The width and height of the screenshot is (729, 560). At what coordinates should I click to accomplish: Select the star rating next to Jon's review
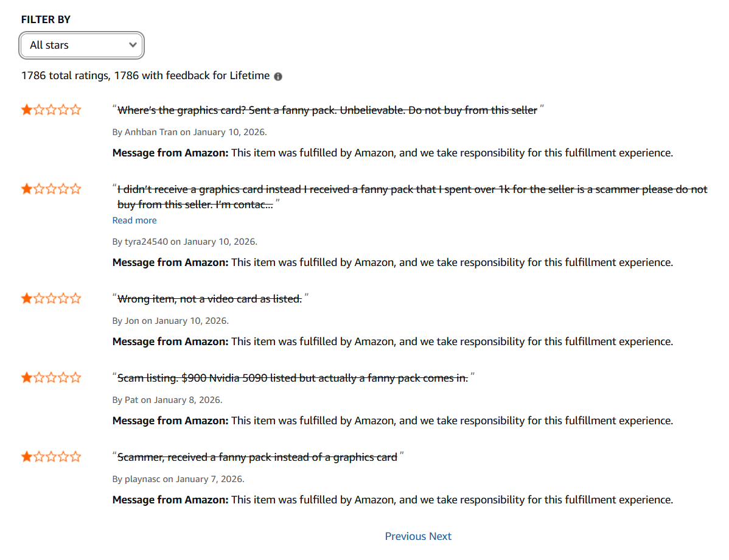51,299
